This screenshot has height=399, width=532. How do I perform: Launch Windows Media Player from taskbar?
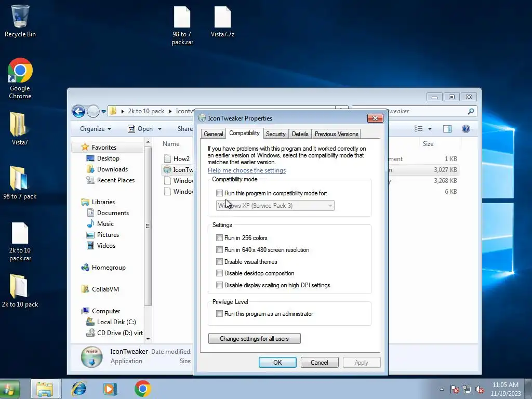coord(110,389)
